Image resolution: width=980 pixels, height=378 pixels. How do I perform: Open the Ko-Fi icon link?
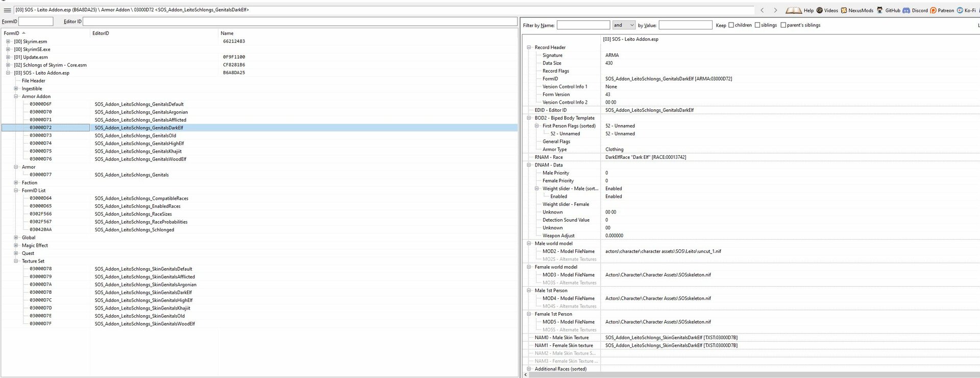(960, 10)
